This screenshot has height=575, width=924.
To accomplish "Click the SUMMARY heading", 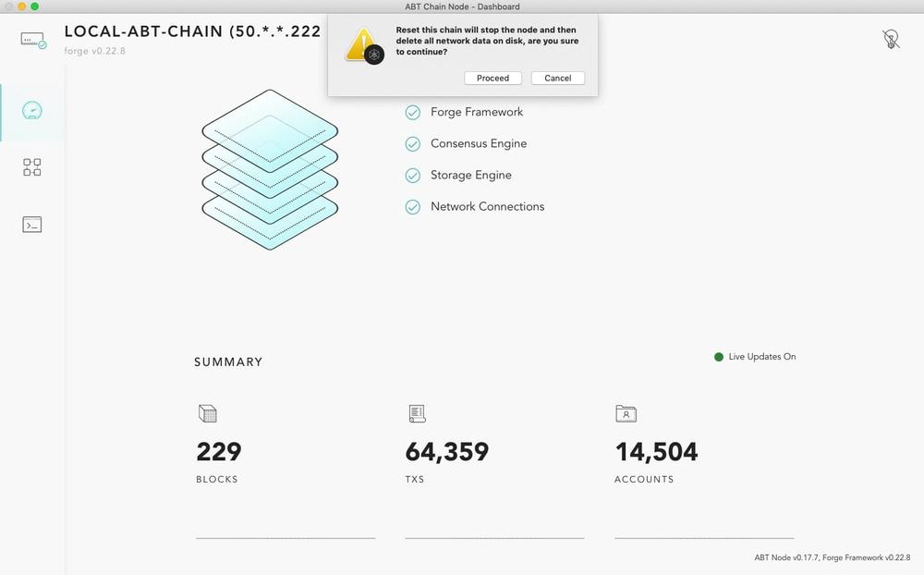I will (x=228, y=362).
